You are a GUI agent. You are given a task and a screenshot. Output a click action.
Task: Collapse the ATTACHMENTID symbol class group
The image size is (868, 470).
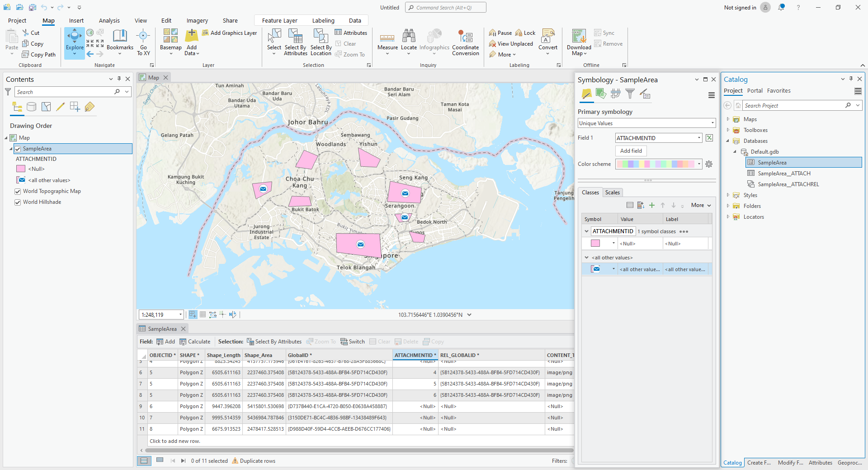click(586, 231)
